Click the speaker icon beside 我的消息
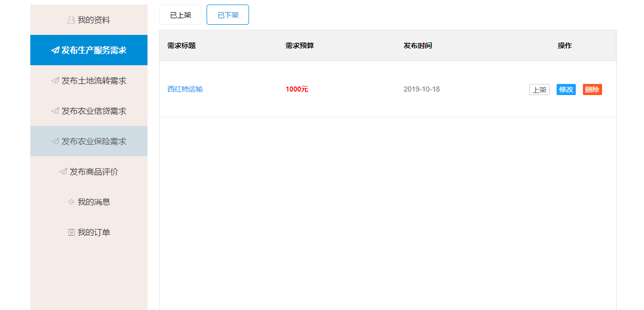Screen dimensions: 644x310 pos(71,202)
